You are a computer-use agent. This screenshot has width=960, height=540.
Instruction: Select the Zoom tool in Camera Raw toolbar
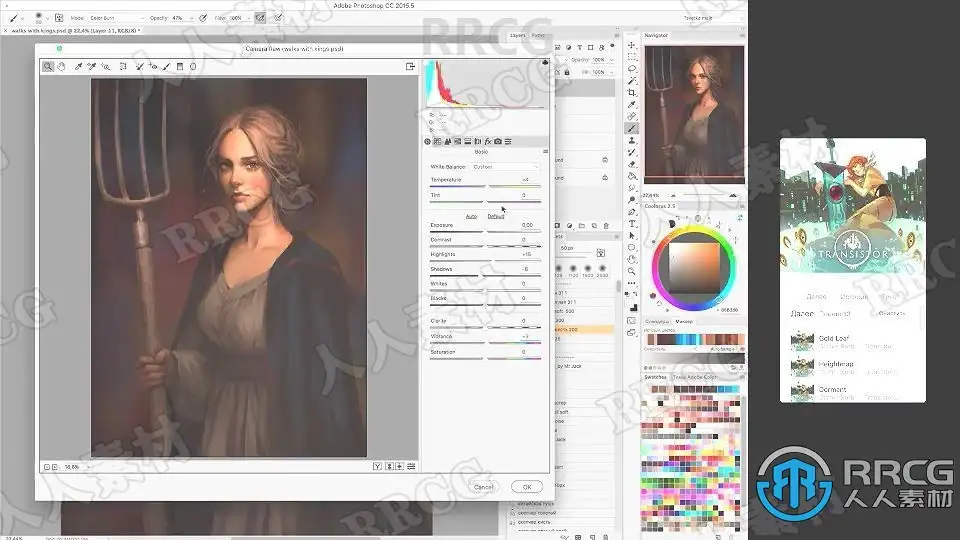(x=48, y=66)
